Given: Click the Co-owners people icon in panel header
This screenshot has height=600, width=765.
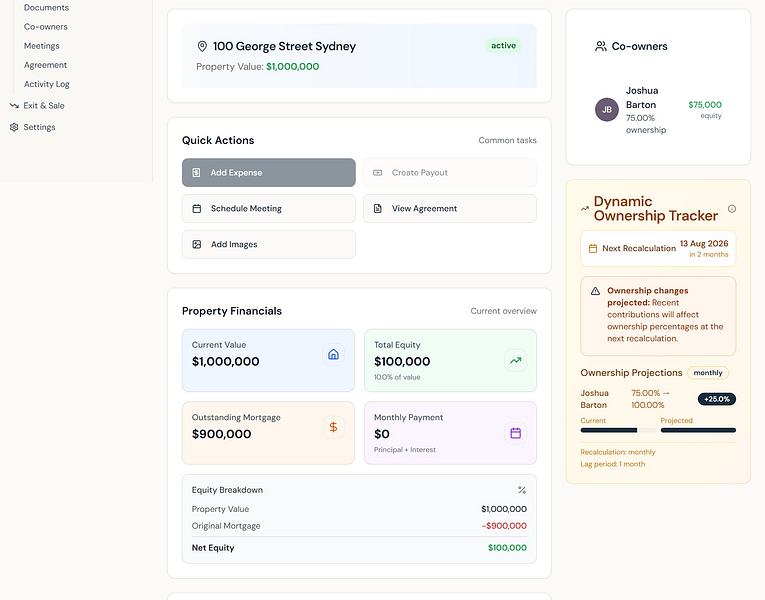Looking at the screenshot, I should (x=601, y=46).
